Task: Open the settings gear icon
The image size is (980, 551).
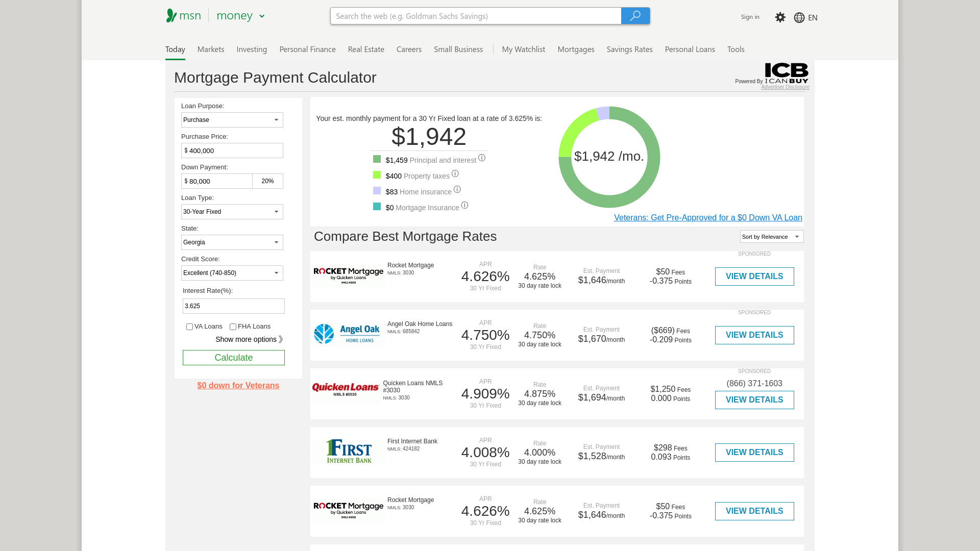Action: [780, 17]
